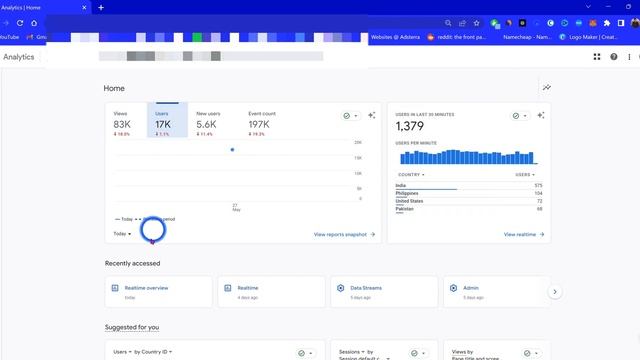The width and height of the screenshot is (640, 360).
Task: Click insights sparkle icon on realtime card
Action: click(541, 116)
